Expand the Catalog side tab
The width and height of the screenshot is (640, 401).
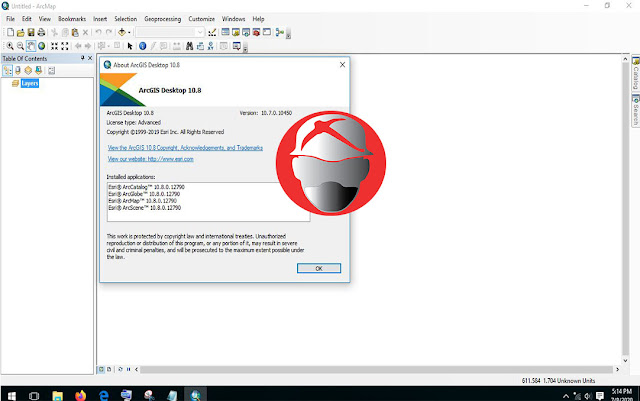point(636,74)
